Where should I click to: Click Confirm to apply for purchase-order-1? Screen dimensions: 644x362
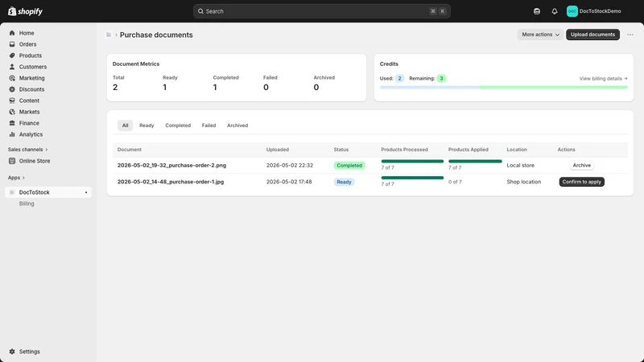pos(581,182)
